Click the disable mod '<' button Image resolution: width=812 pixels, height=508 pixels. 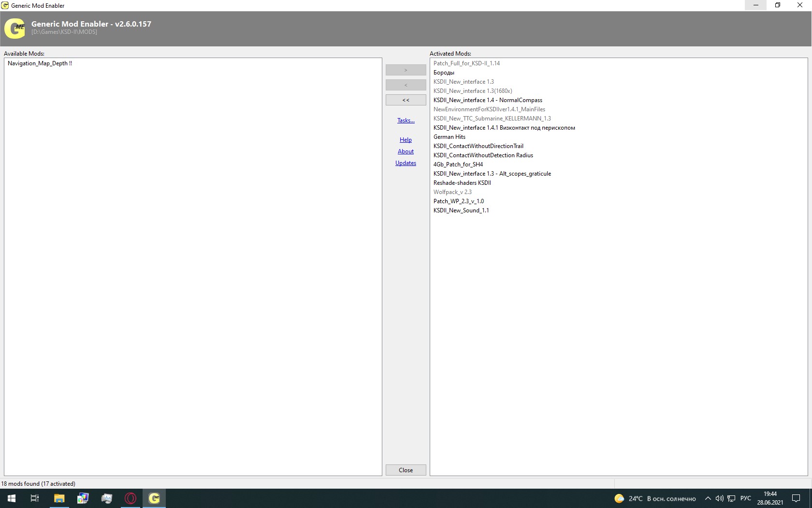(x=406, y=85)
